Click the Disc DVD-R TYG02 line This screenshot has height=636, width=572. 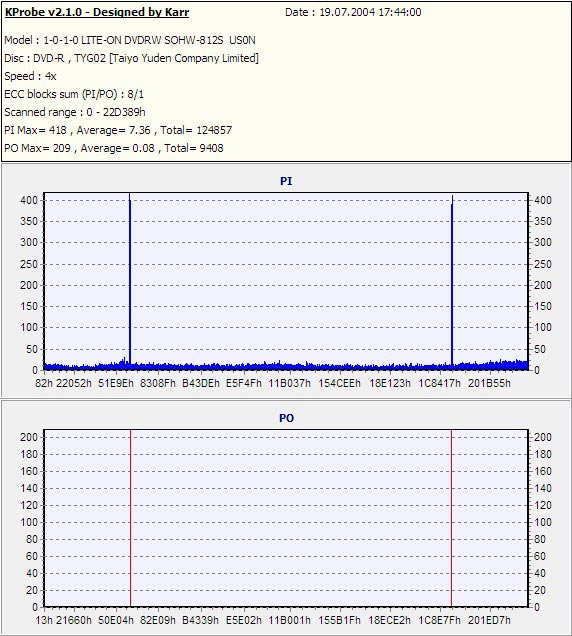pyautogui.click(x=131, y=58)
